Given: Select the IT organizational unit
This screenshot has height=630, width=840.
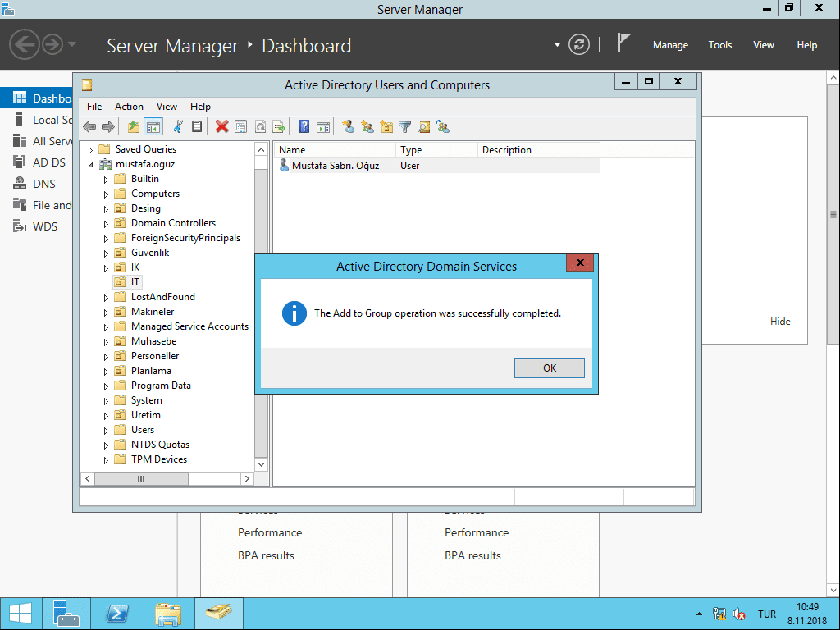Looking at the screenshot, I should pos(135,282).
